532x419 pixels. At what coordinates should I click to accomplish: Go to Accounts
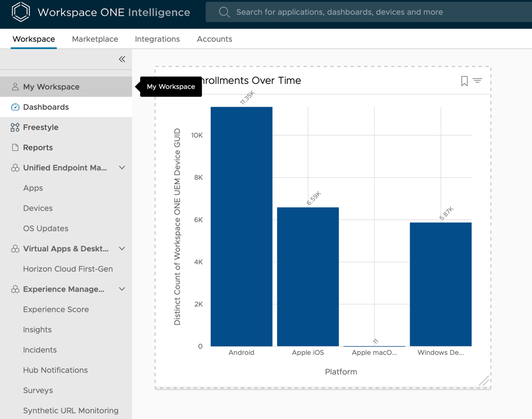click(x=214, y=39)
